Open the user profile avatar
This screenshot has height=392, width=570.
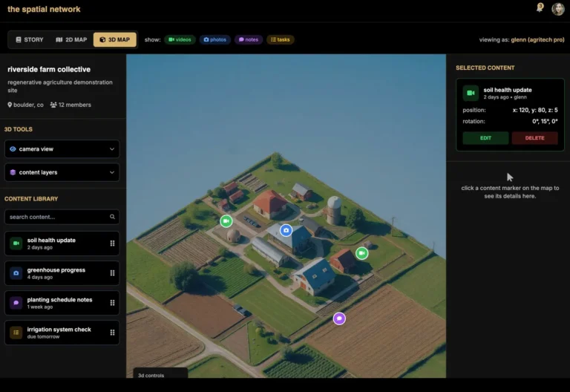tap(558, 9)
